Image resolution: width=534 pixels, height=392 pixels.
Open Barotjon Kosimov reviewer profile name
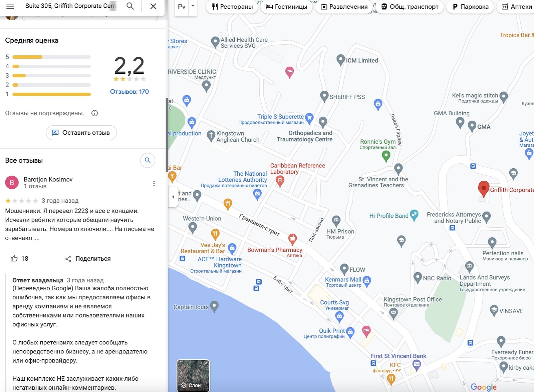[48, 179]
